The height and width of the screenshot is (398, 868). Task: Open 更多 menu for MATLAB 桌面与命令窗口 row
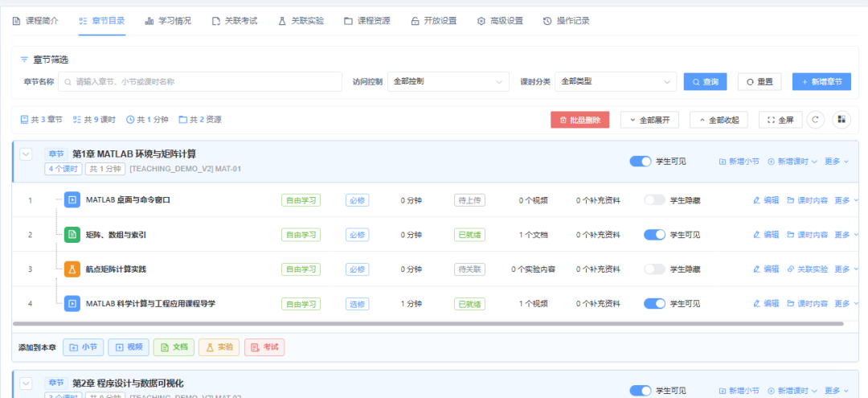tap(846, 200)
